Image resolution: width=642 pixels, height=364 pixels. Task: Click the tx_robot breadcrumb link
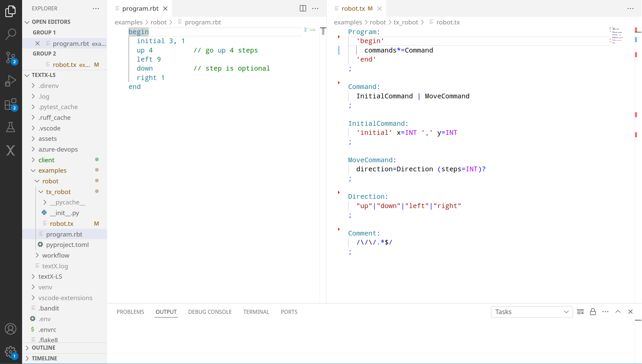(406, 22)
